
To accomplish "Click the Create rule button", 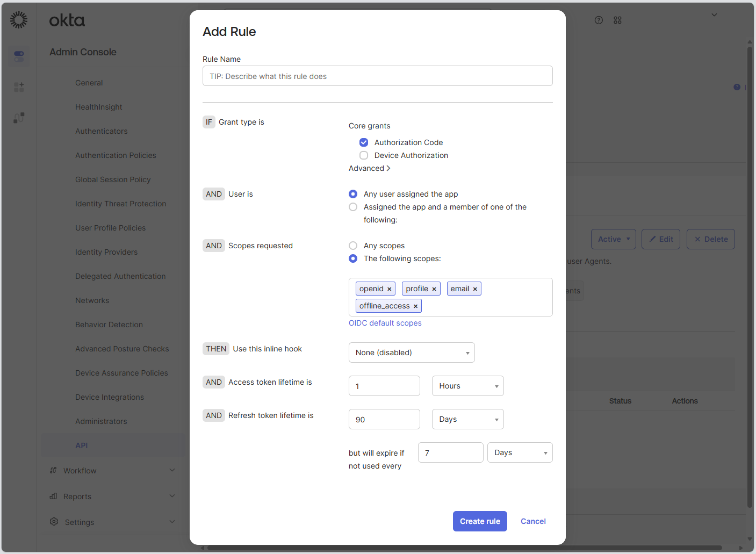I will click(x=480, y=521).
